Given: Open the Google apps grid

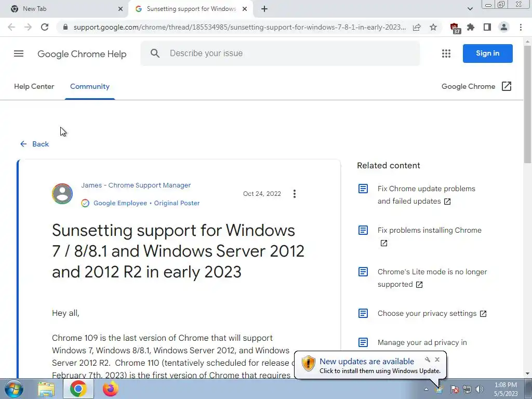Looking at the screenshot, I should (446, 54).
